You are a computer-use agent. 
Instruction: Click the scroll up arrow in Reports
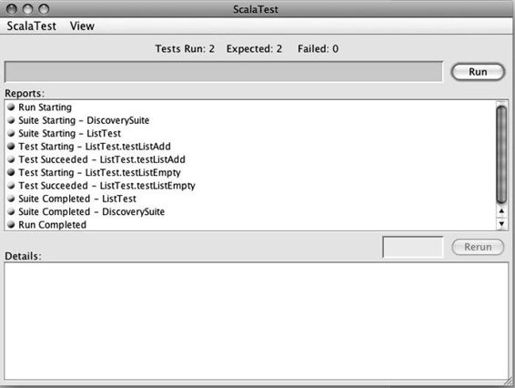pos(501,211)
